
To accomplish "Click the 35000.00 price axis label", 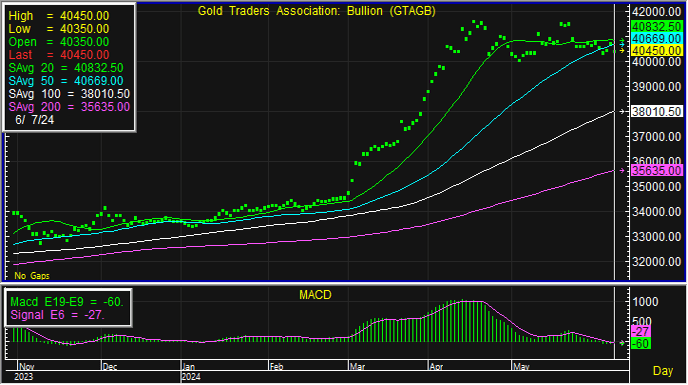I will [656, 187].
